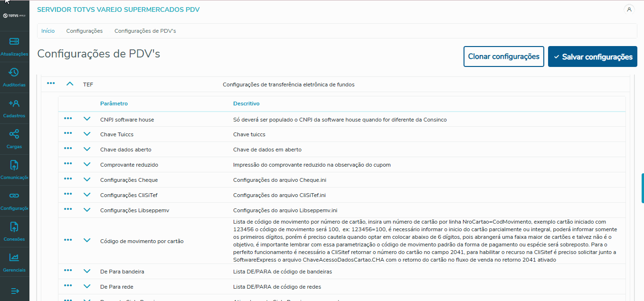
Task: Expand the Configurações Cheque row
Action: [x=87, y=179]
